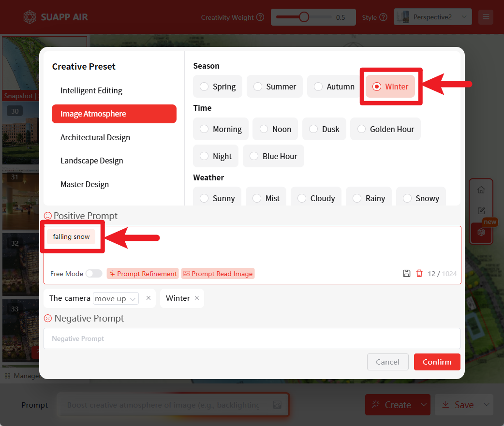Switch to Architectural Design preset

pyautogui.click(x=95, y=137)
